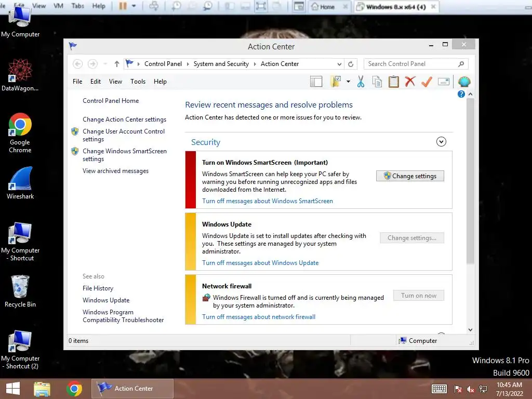The height and width of the screenshot is (399, 532).
Task: Open the View menu in Action Center
Action: (x=115, y=82)
